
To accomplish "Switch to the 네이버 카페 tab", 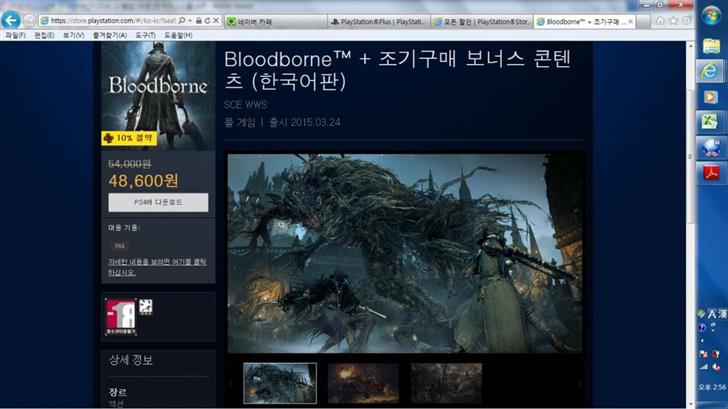I will (270, 21).
